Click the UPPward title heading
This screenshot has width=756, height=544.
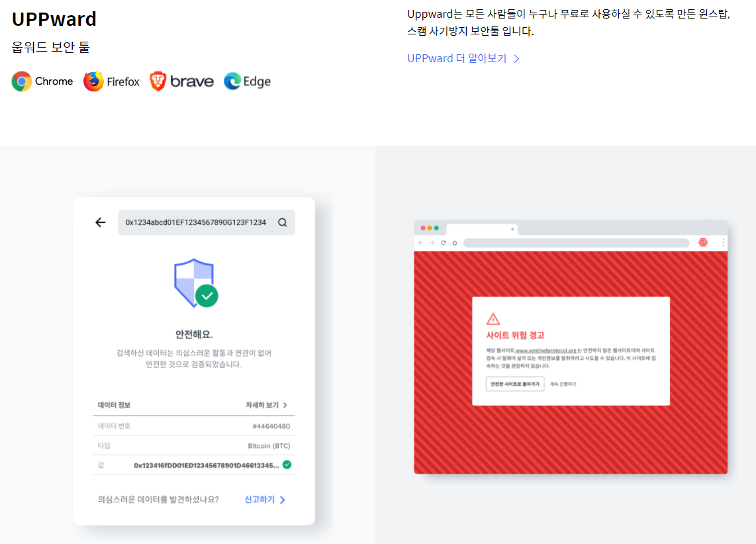pos(54,19)
